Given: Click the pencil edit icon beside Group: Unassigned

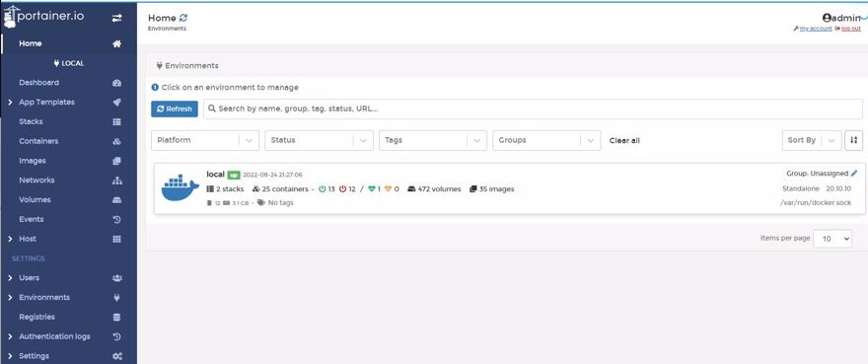Looking at the screenshot, I should 854,174.
